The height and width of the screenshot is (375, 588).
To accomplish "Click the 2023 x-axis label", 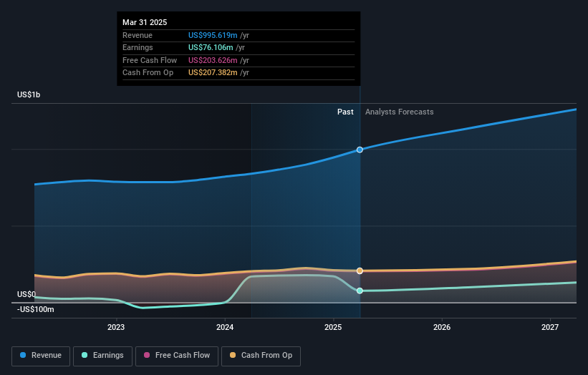I will [116, 328].
